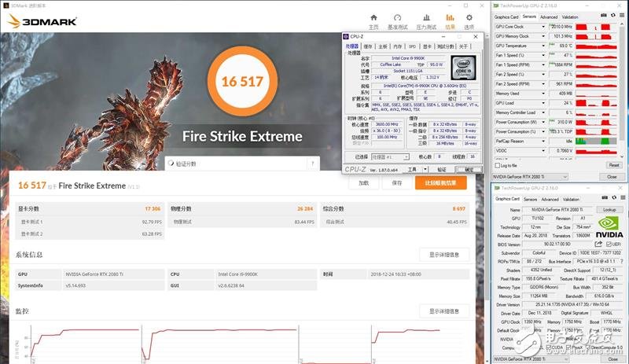
Task: Open Validation tab in Graphics Card GPU-Z window
Action: 571,200
